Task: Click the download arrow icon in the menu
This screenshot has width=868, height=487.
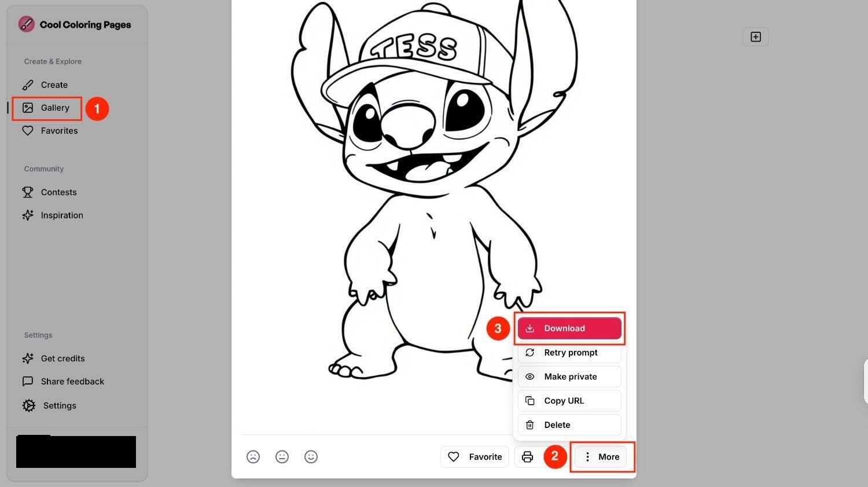Action: point(529,328)
